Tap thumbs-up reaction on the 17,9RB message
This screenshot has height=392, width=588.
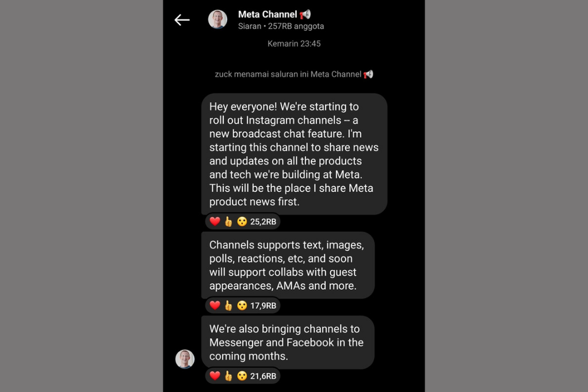tap(229, 305)
